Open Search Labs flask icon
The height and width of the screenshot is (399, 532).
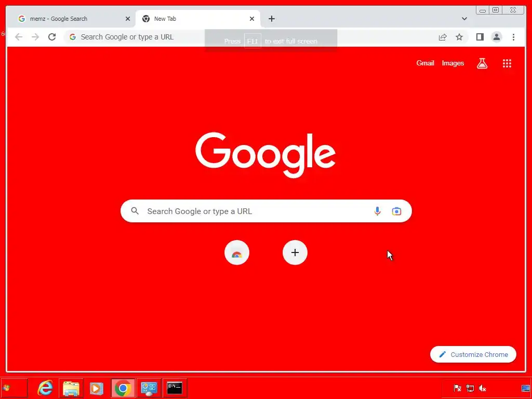(x=482, y=63)
